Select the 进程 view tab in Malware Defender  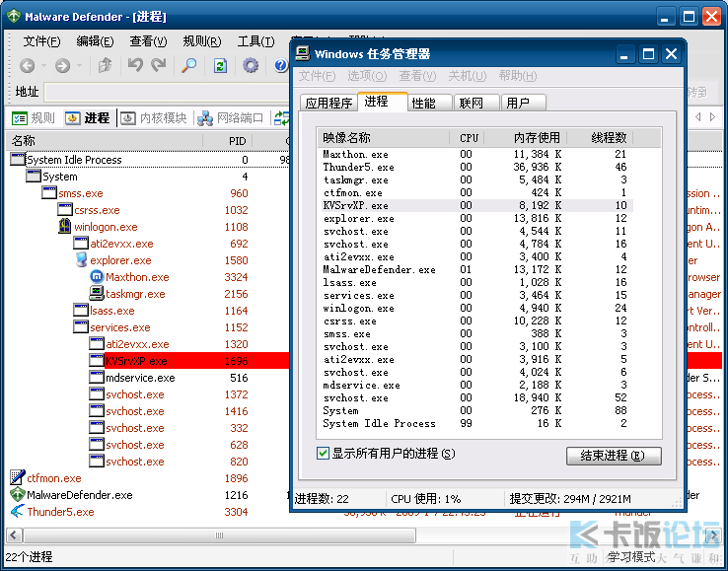coord(88,118)
